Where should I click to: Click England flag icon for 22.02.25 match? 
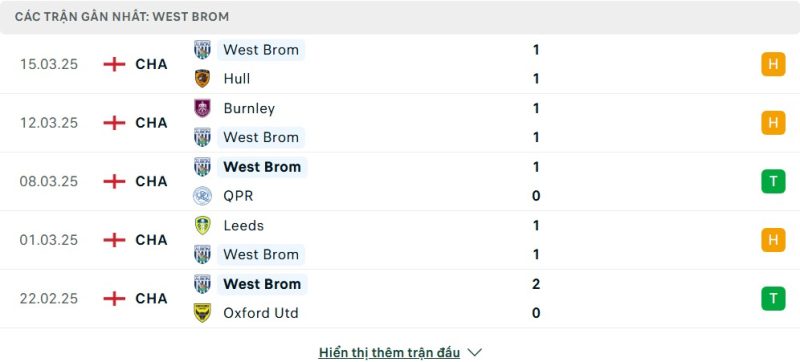[x=114, y=298]
